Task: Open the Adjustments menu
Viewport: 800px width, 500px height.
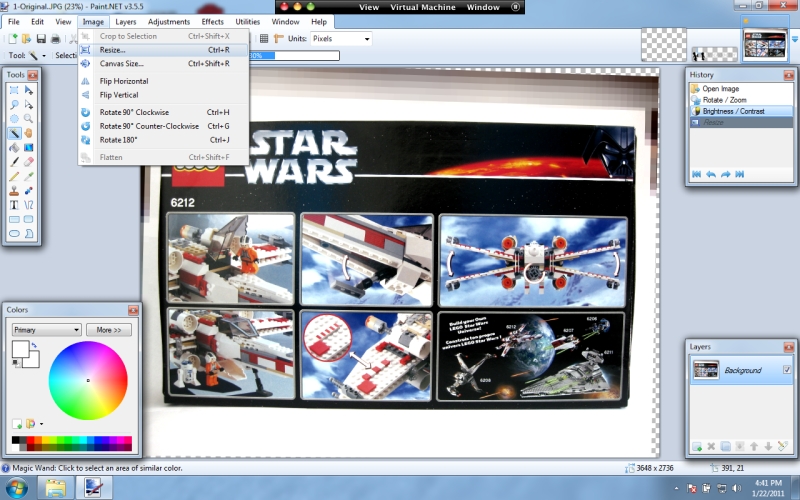Action: tap(169, 22)
